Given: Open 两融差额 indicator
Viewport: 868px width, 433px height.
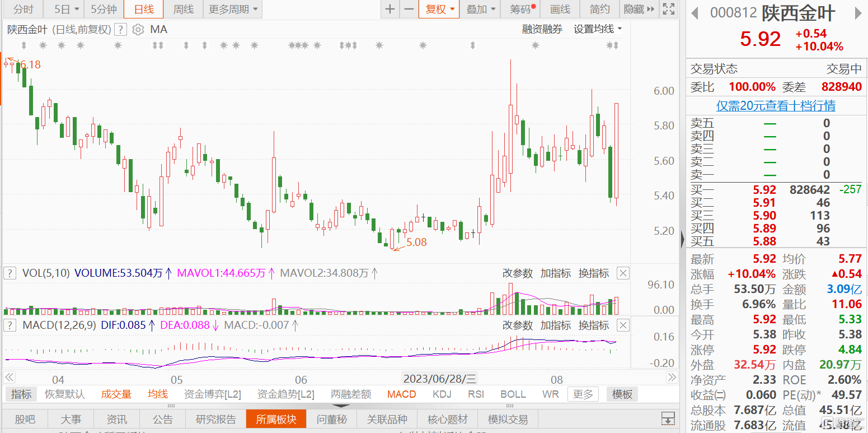Looking at the screenshot, I should pos(351,394).
